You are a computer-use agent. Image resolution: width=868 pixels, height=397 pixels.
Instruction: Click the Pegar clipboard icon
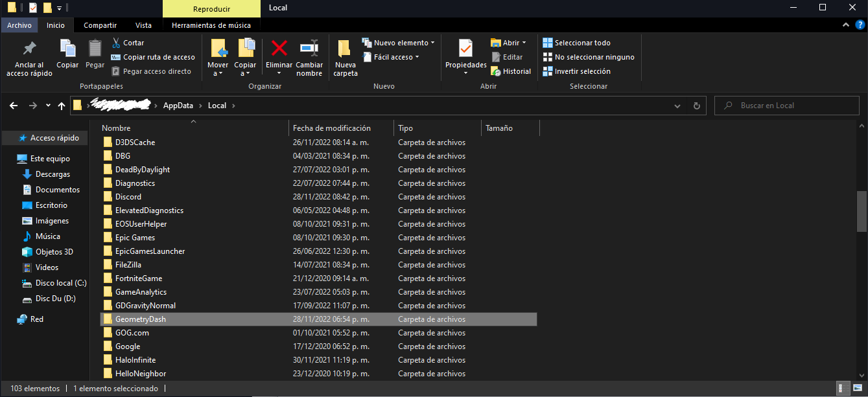(95, 49)
